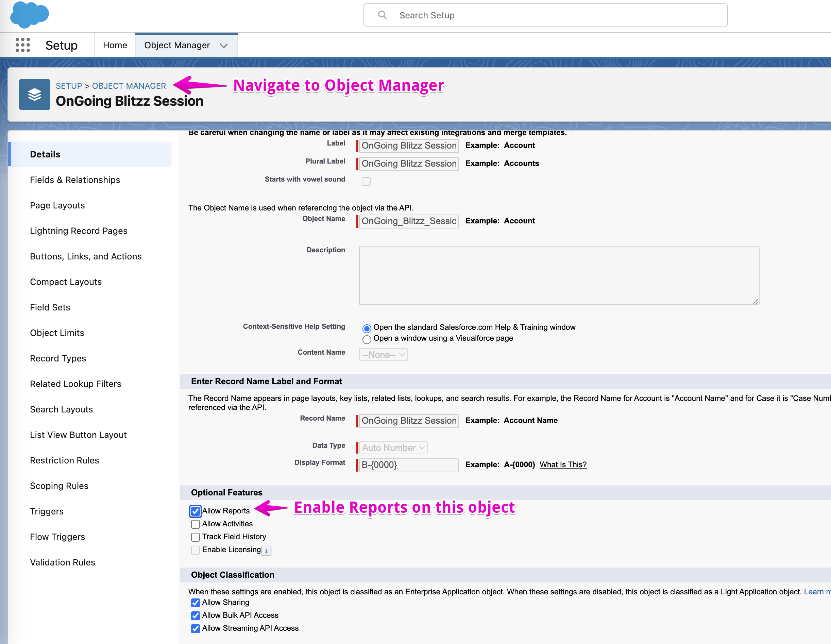Uncheck the Allow Reports checkbox
The image size is (831, 644).
[195, 511]
